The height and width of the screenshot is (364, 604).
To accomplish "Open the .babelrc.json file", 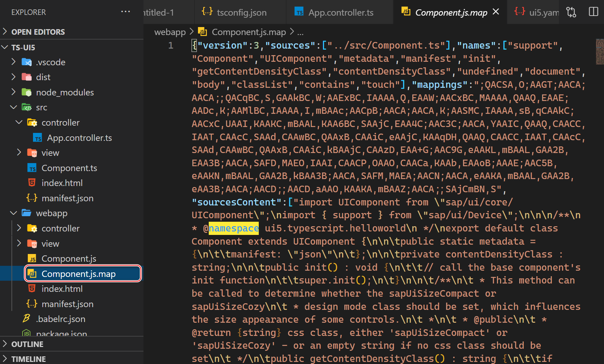I will click(x=72, y=319).
